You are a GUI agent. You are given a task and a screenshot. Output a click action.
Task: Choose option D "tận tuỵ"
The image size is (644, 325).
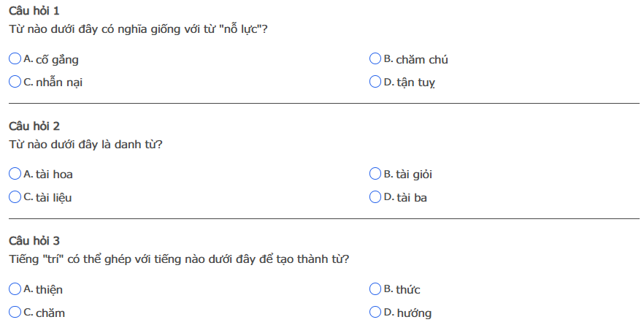376,82
